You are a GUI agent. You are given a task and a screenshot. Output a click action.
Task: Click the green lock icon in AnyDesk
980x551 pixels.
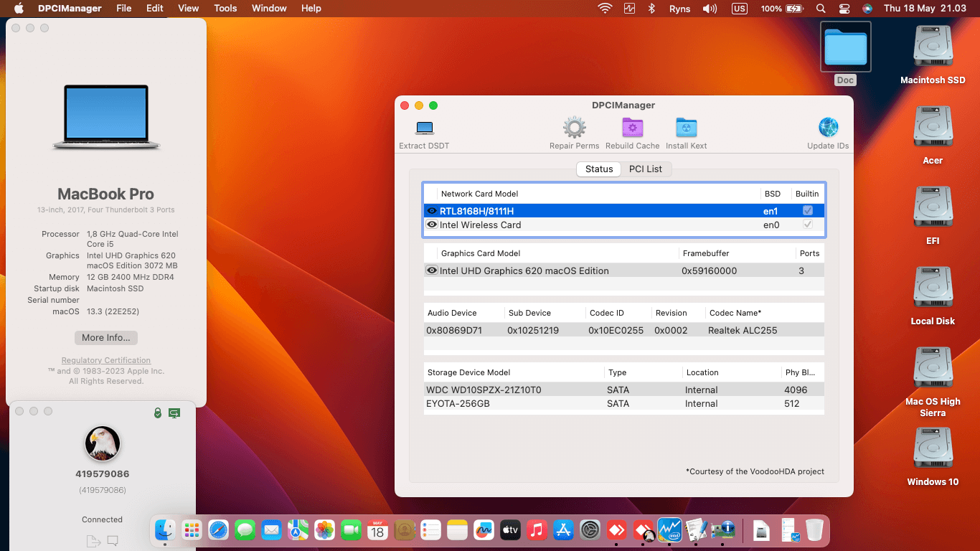(158, 413)
